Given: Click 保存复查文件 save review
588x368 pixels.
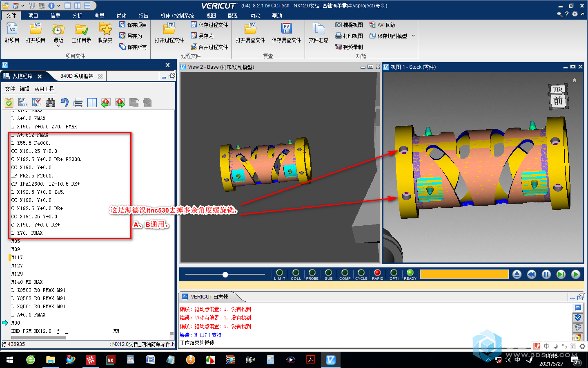Looking at the screenshot, I should (x=286, y=33).
